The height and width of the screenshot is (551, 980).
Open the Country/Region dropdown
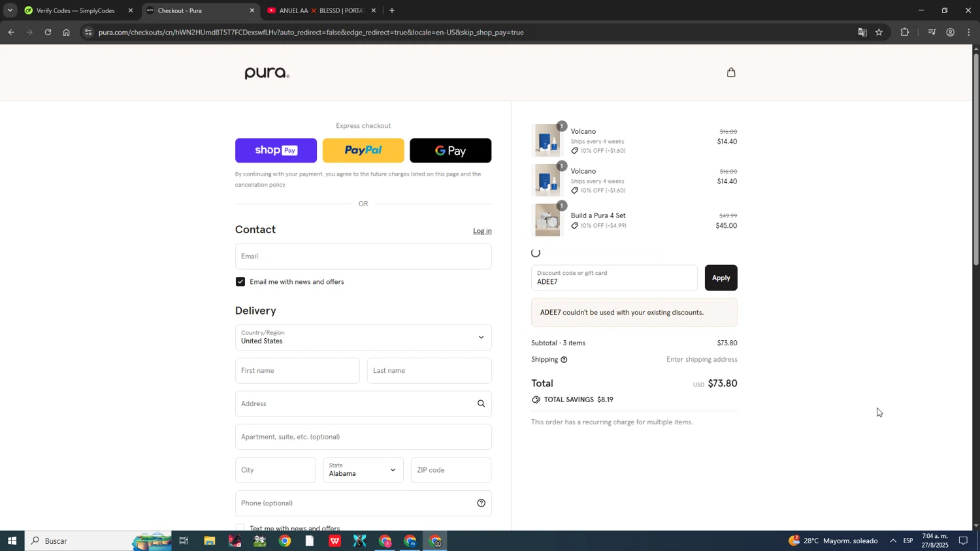pyautogui.click(x=363, y=338)
